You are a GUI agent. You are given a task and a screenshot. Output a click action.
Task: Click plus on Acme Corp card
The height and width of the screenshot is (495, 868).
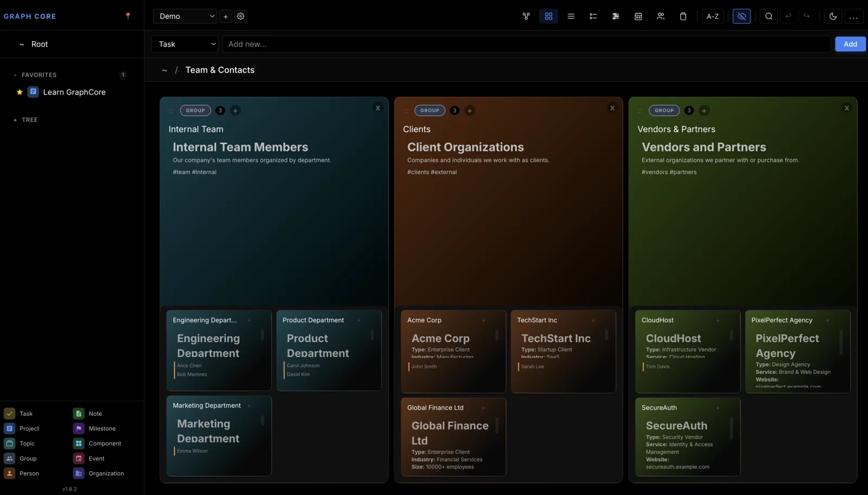[483, 321]
